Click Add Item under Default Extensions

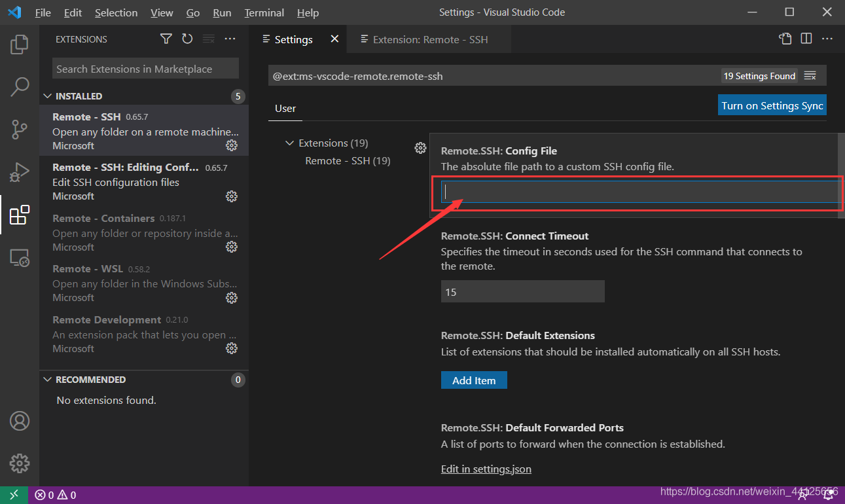474,380
